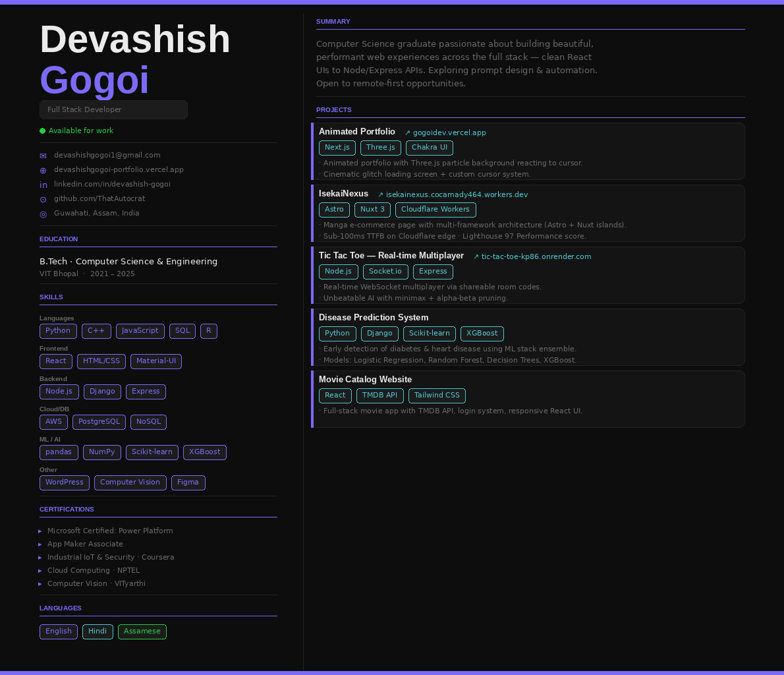Click the Full Stack Developer field
The width and height of the screenshot is (784, 675).
113,109
